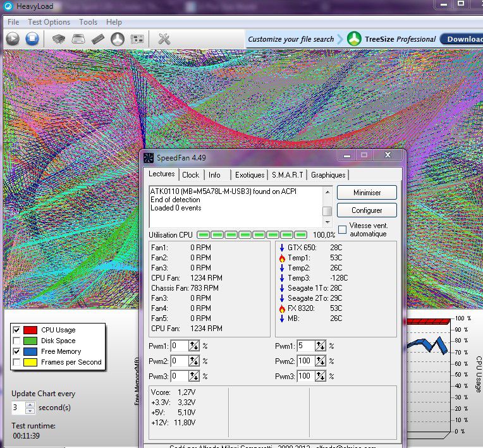Click SpeedFan log scrollbar up arrow
Viewport: 483px width, 448px height.
pos(327,192)
